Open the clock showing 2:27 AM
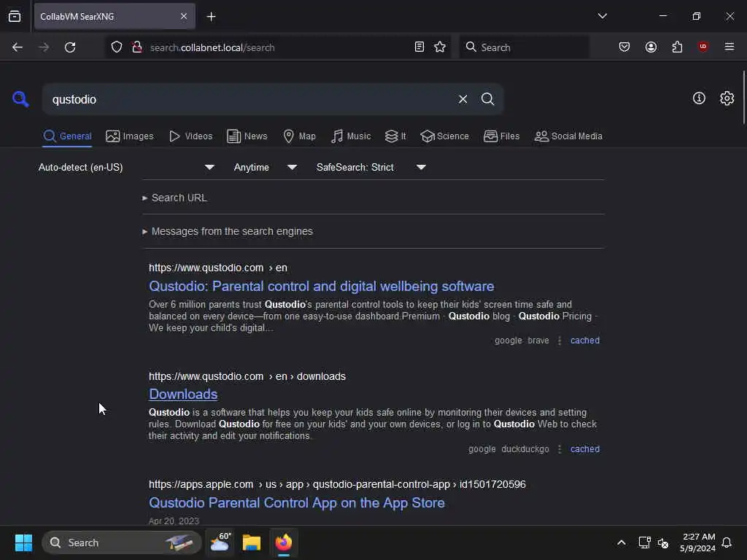747x560 pixels. pos(698,542)
